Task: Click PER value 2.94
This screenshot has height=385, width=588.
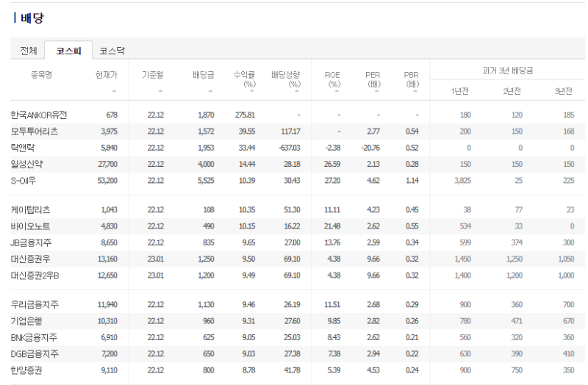Action: (373, 354)
